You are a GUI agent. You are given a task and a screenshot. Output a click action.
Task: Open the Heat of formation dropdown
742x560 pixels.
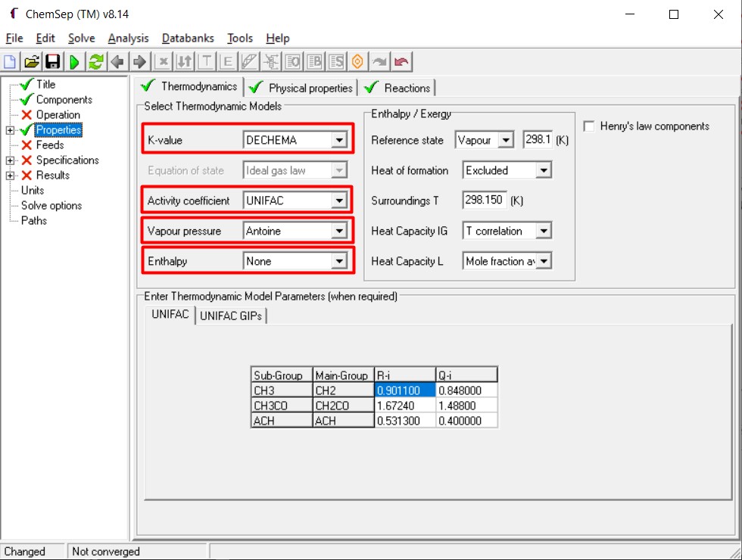[x=543, y=170]
